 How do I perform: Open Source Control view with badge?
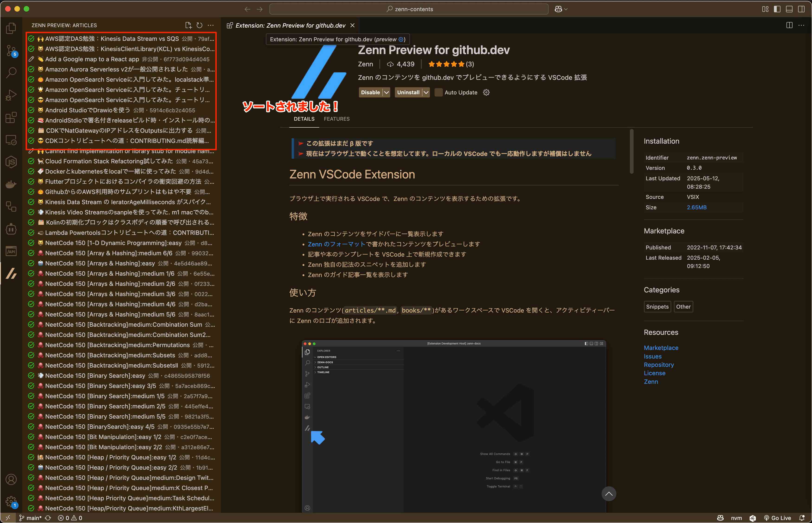(x=11, y=51)
